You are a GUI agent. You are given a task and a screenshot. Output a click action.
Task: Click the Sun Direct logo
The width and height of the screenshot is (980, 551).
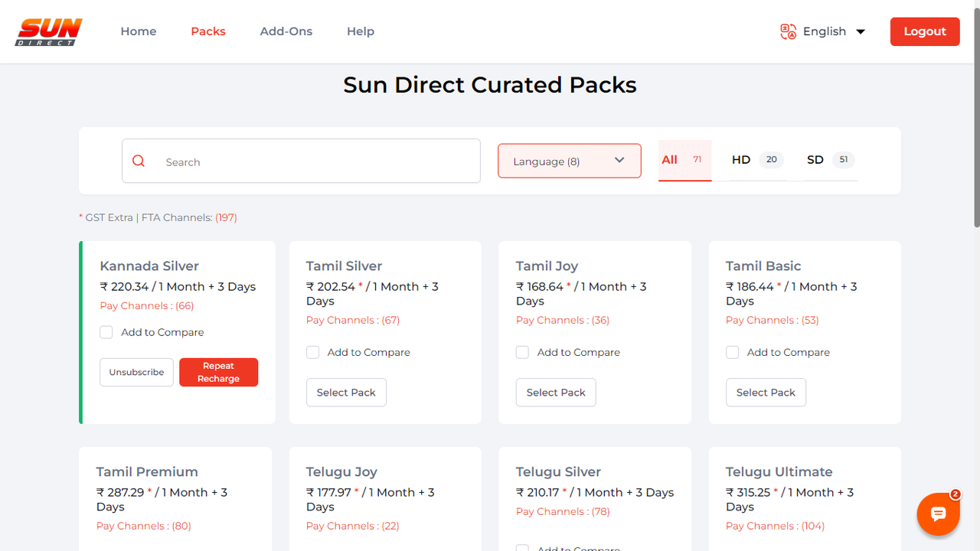48,31
